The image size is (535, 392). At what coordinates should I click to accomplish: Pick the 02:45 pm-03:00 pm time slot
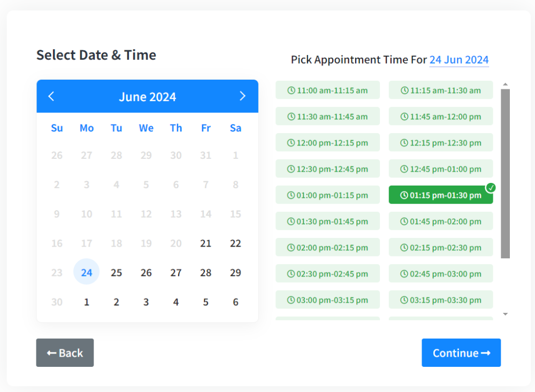[440, 274]
